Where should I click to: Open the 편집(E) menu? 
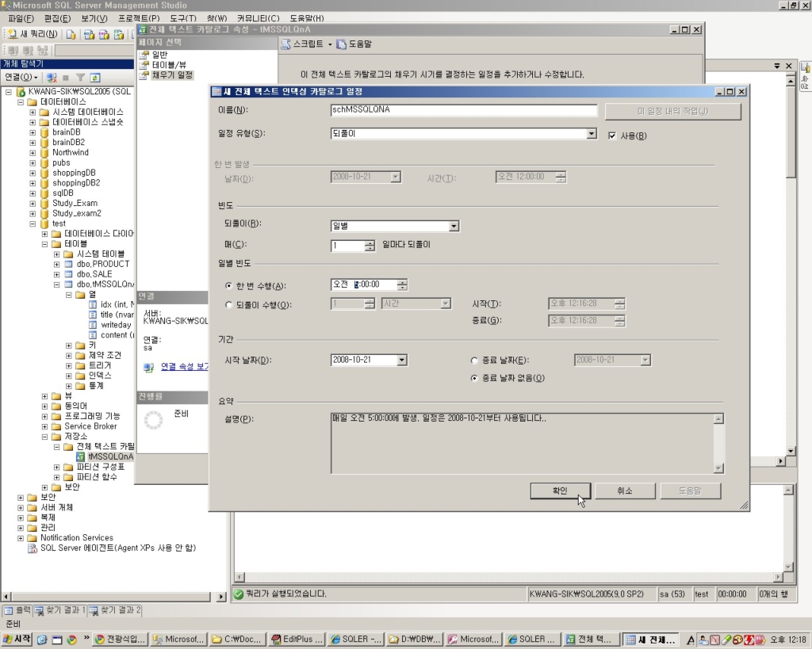[57, 18]
